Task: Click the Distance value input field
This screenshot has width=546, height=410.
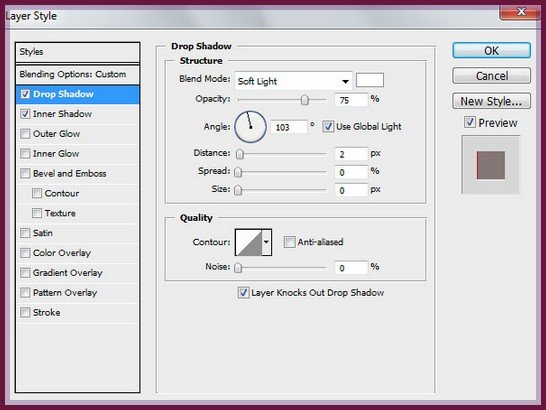Action: coord(351,154)
